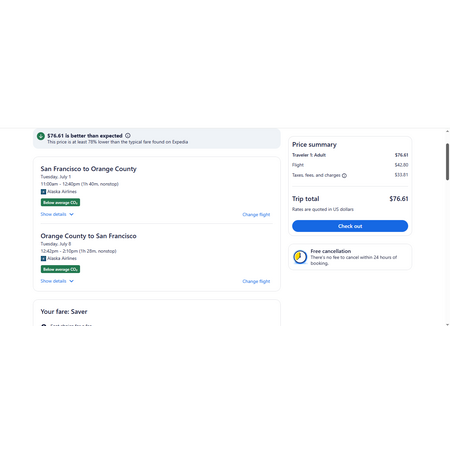The width and height of the screenshot is (450, 450).
Task: Click the scrollbar down arrow
Action: (x=447, y=324)
